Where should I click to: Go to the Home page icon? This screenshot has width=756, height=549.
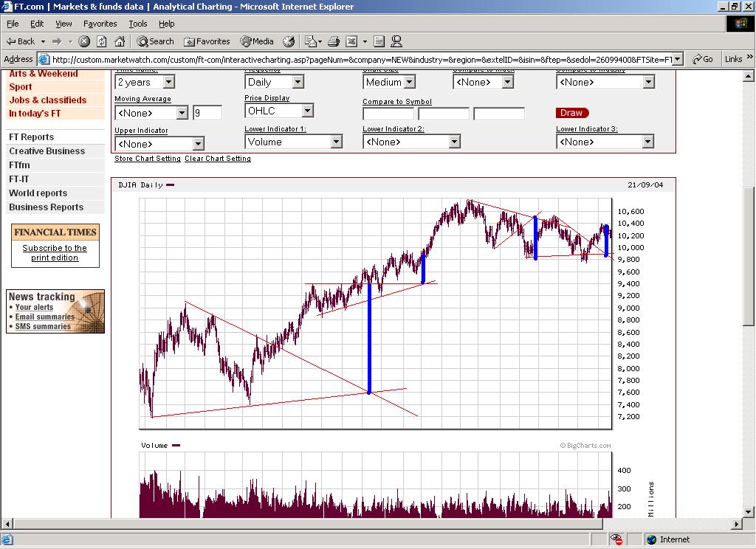click(x=120, y=41)
